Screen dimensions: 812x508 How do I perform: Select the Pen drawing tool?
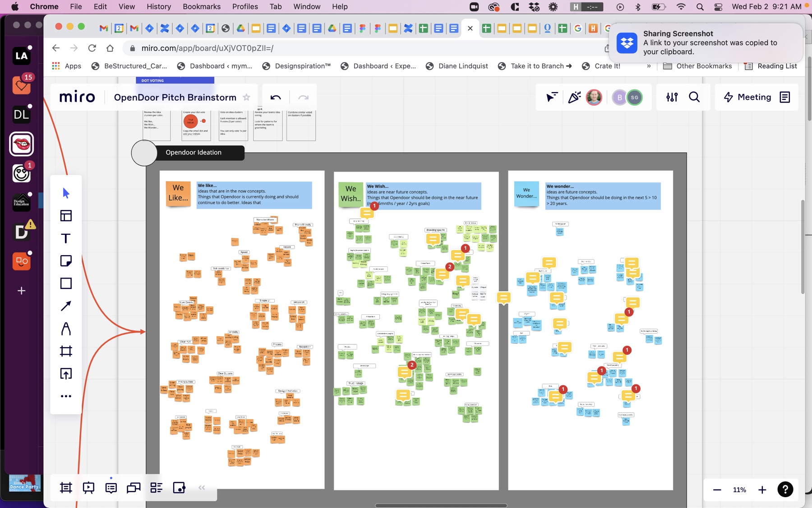pyautogui.click(x=66, y=329)
